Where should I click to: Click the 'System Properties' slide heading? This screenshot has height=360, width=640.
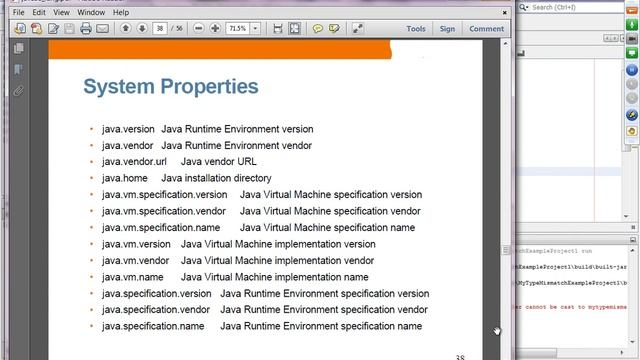click(171, 87)
